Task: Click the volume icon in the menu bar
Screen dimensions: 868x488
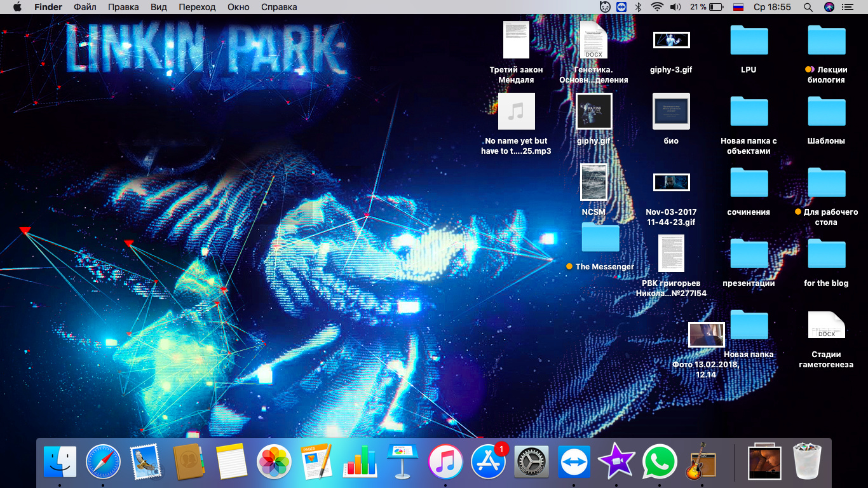Action: click(675, 7)
